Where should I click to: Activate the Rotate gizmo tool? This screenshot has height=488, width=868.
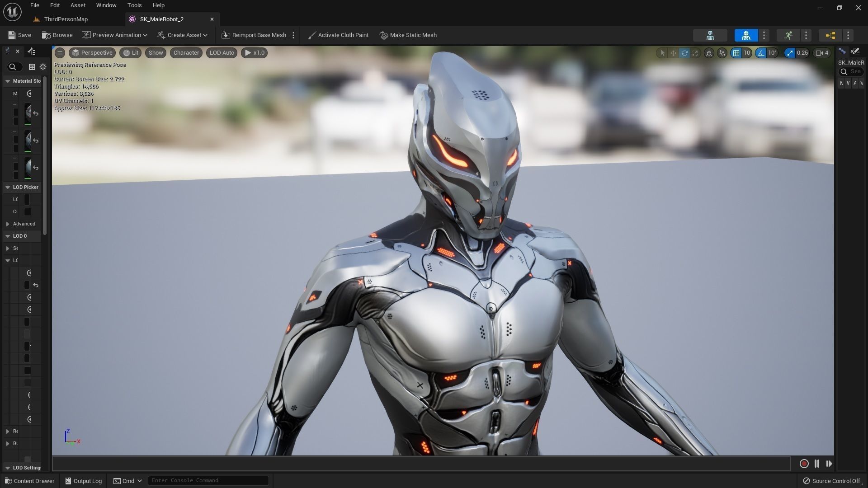(x=684, y=53)
